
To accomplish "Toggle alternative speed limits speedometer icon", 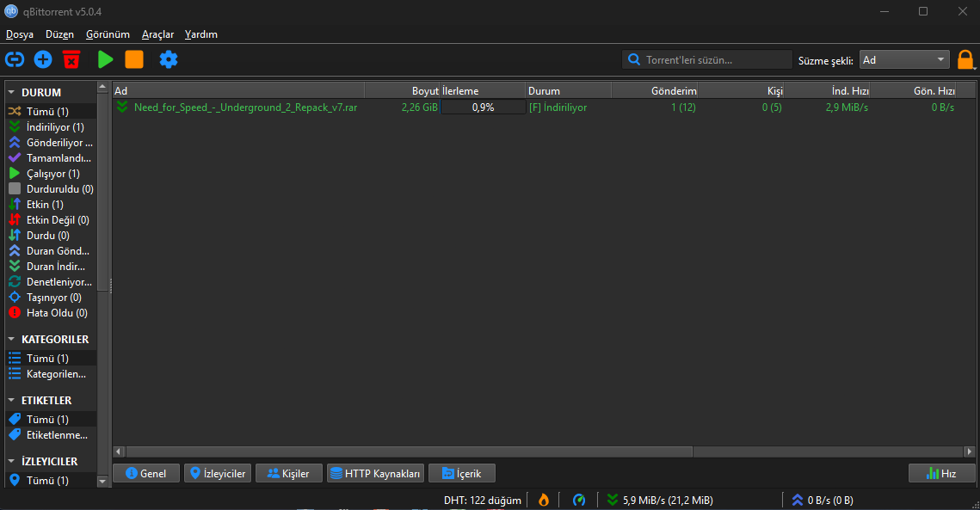I will [x=579, y=500].
